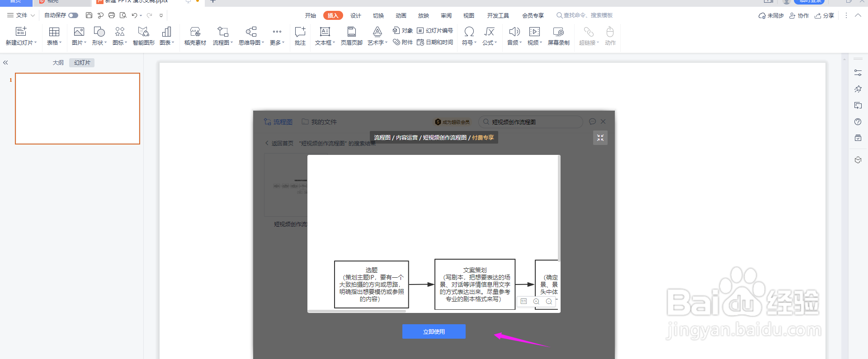The width and height of the screenshot is (868, 359).
Task: Click the 分享 share button
Action: pos(825,15)
